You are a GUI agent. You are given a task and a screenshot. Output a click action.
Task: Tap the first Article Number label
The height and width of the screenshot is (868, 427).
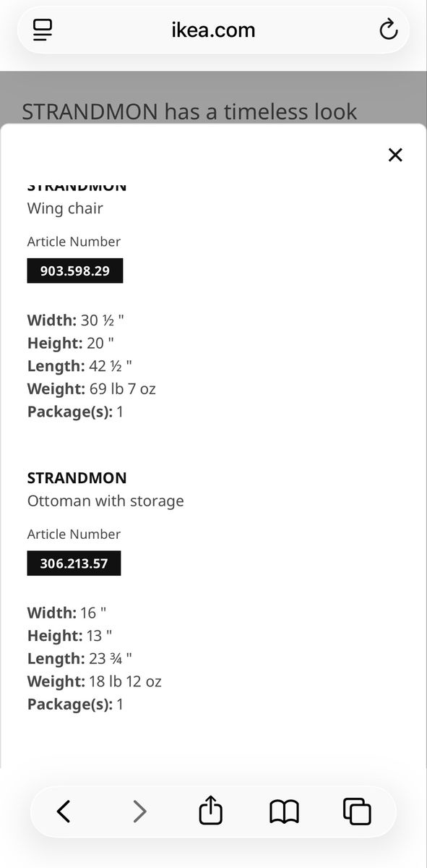click(x=74, y=242)
